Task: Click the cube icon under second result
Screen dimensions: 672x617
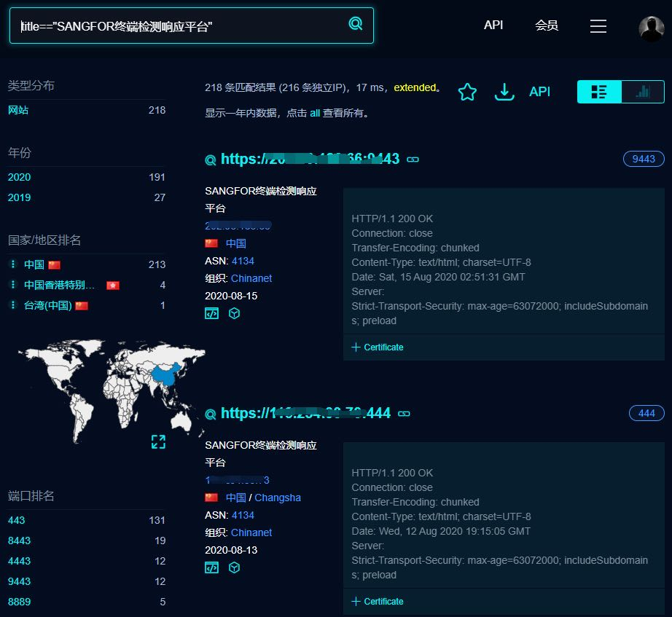Action: coord(234,567)
